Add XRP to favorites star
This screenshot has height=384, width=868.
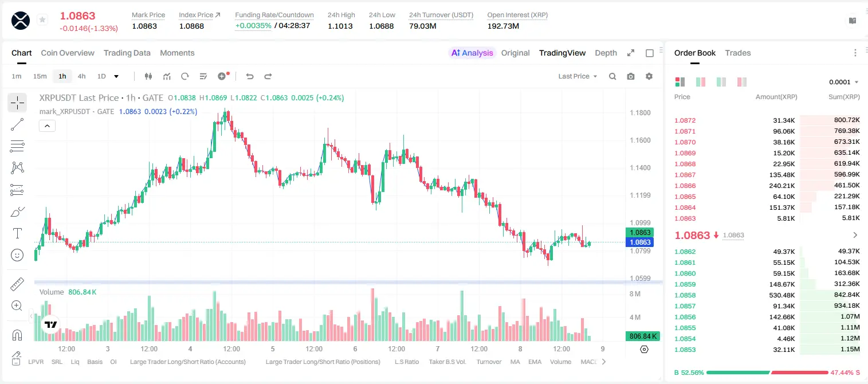42,20
